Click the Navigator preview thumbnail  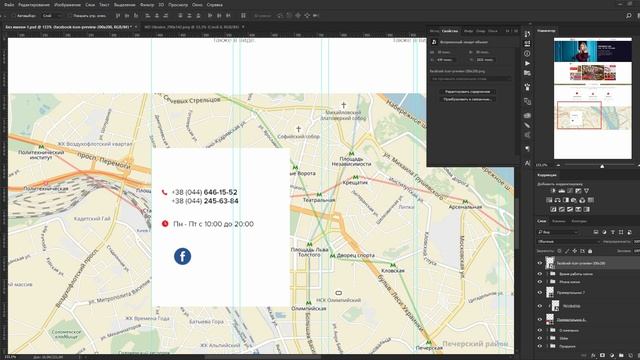pyautogui.click(x=593, y=98)
